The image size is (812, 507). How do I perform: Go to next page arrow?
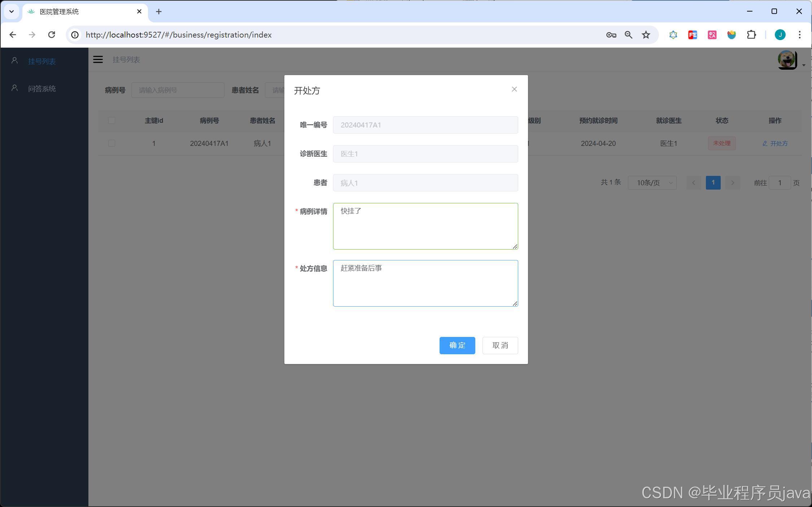pos(733,183)
